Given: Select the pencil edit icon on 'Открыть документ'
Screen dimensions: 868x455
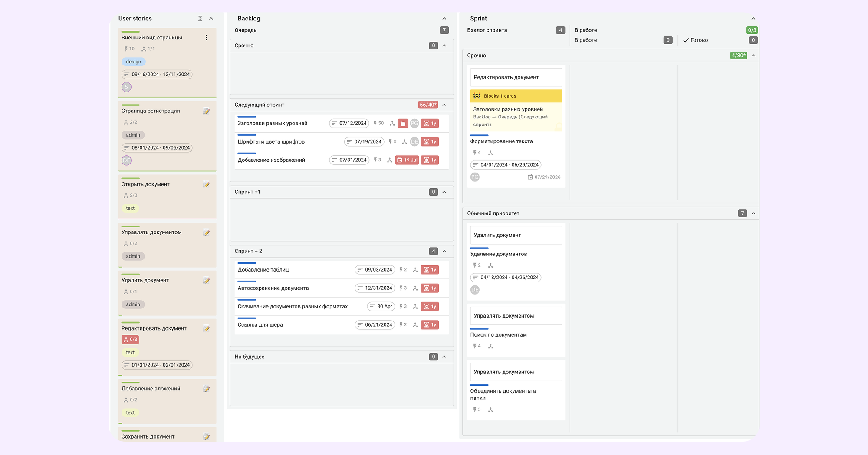Looking at the screenshot, I should (x=207, y=184).
